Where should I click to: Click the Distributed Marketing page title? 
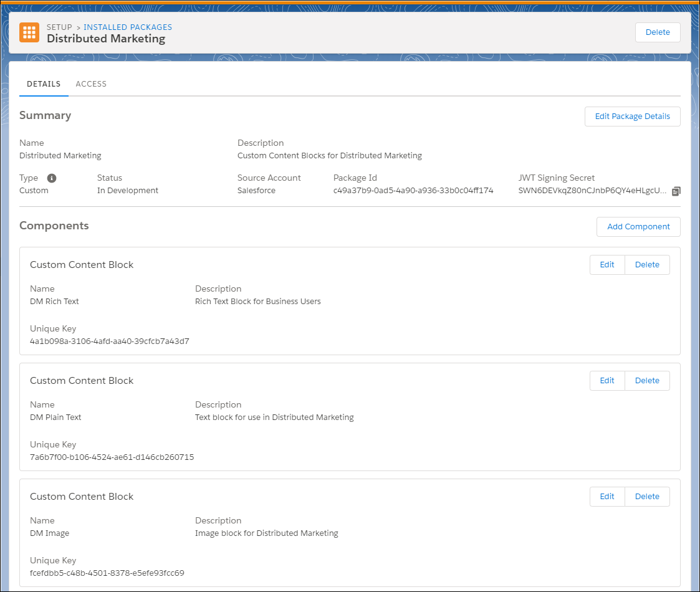[x=106, y=39]
